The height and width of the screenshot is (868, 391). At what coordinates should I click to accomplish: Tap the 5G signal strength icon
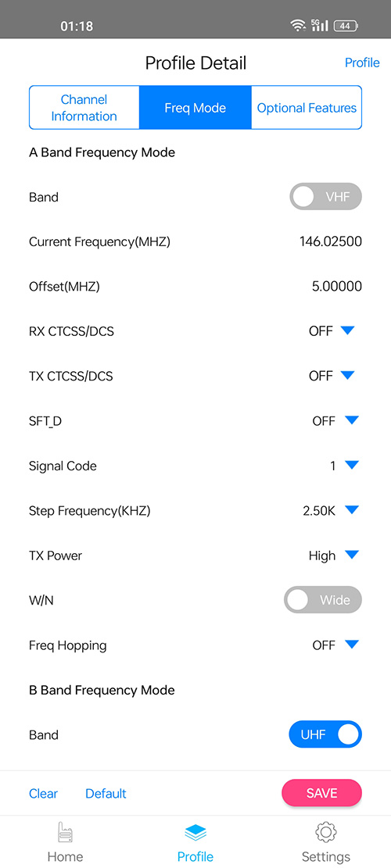point(319,26)
